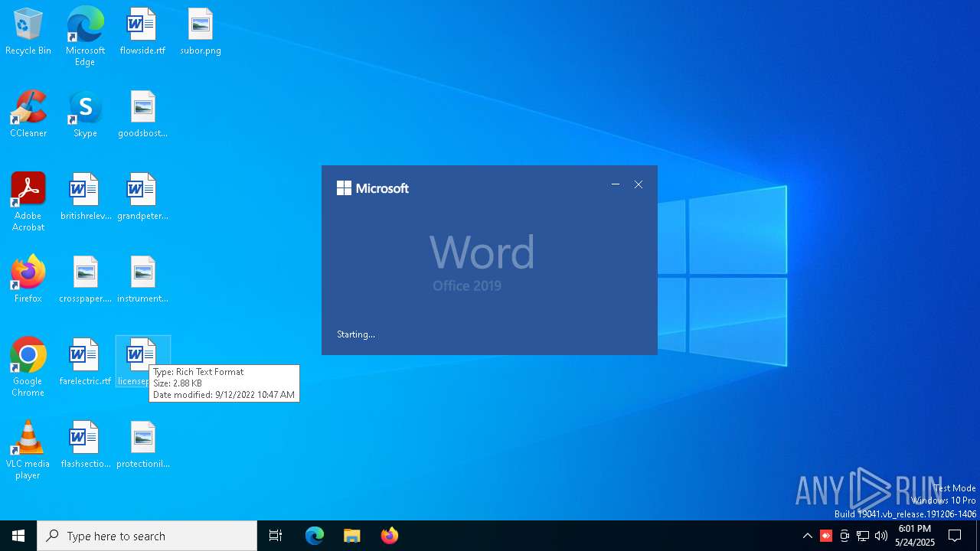The height and width of the screenshot is (551, 980).
Task: Open the Adobe Acrobat shortcut
Action: [x=28, y=202]
